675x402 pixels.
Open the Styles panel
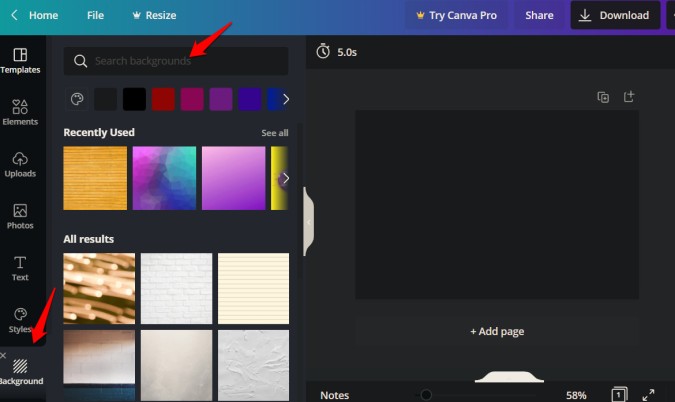(x=20, y=320)
